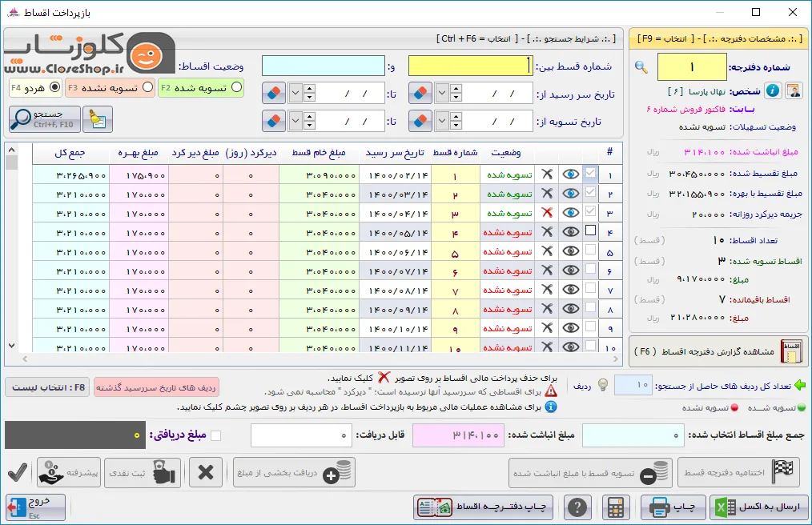This screenshot has height=525, width=812.
Task: Click the 'قابل دریافت' amount field
Action: tap(301, 435)
